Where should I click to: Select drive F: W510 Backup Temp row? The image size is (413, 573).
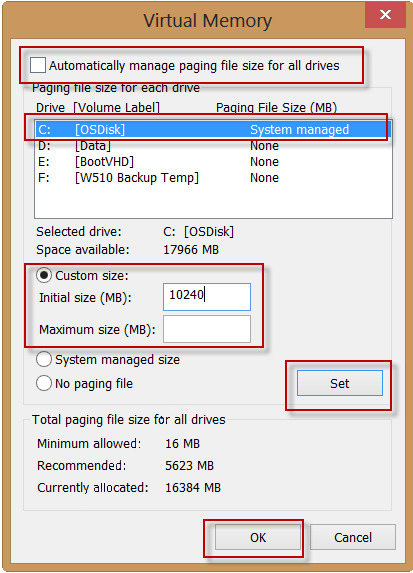pyautogui.click(x=213, y=178)
